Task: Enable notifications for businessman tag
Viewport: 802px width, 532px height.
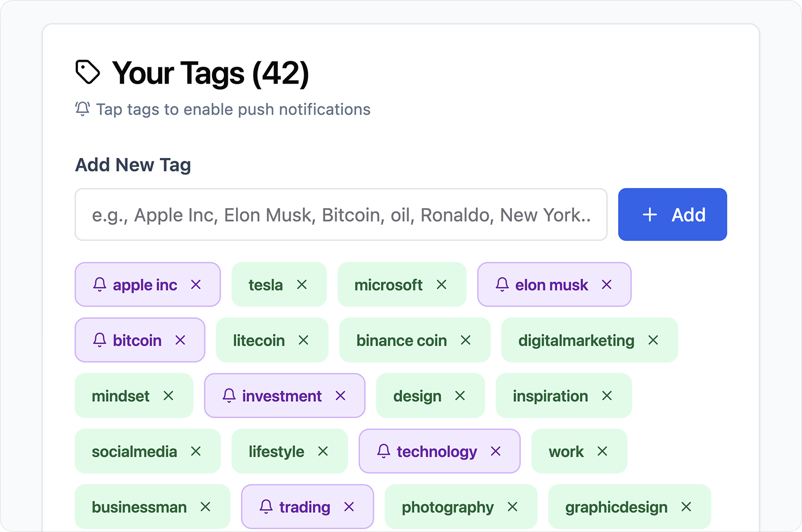Action: point(139,508)
